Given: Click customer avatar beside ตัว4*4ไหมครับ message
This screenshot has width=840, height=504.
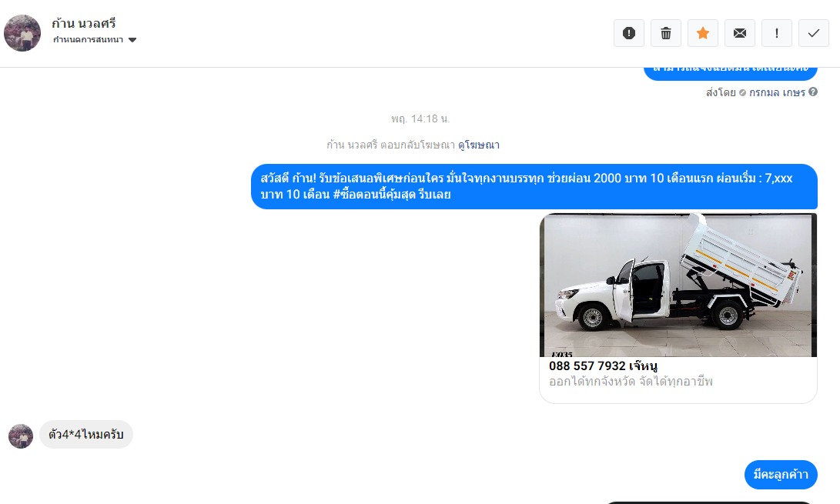Looking at the screenshot, I should pyautogui.click(x=21, y=436).
